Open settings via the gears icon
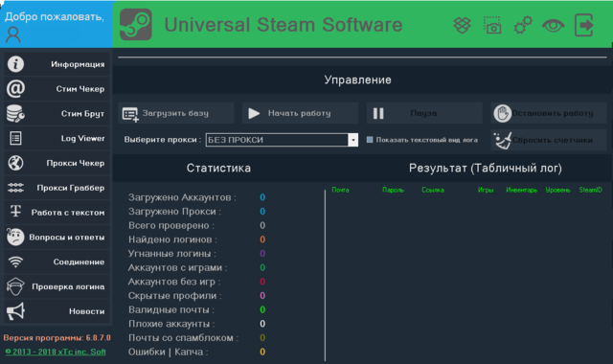The image size is (613, 364). click(x=523, y=25)
